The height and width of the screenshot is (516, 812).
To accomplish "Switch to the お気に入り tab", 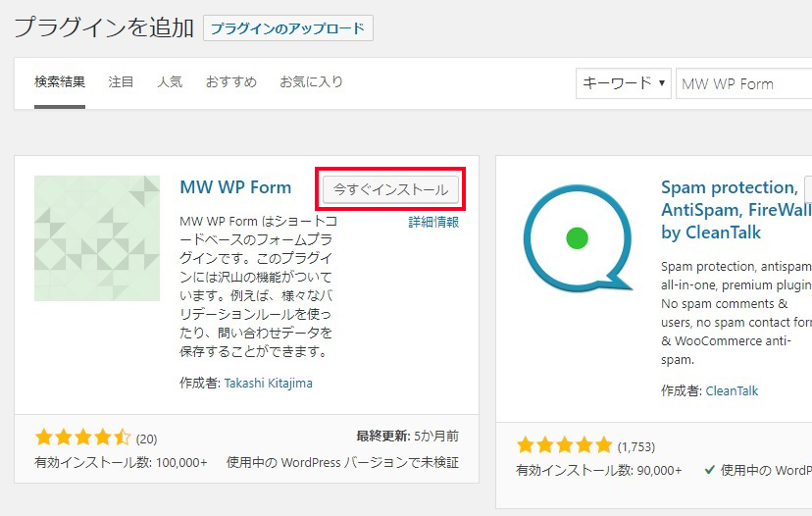I will (311, 81).
